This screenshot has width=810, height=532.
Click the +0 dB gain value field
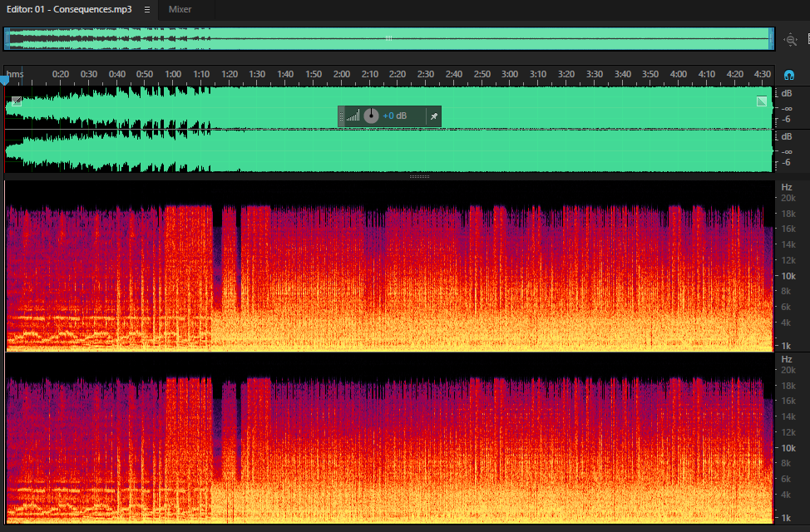[x=395, y=116]
